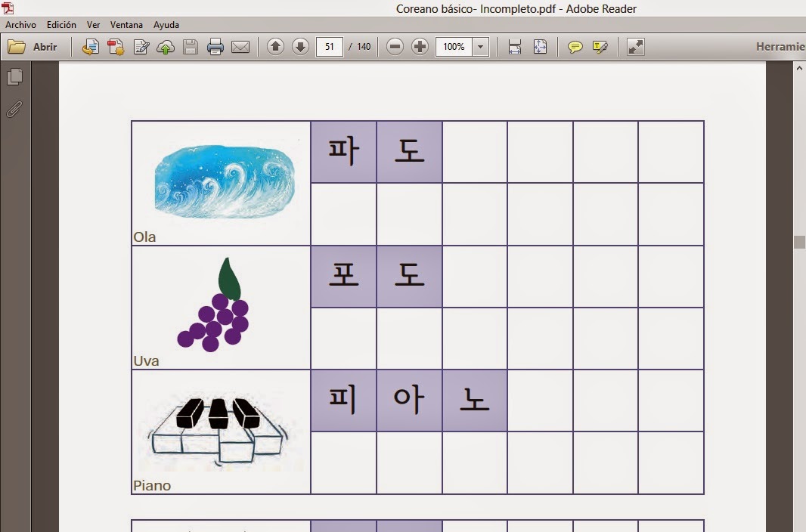Open the zoom level dropdown showing 100%
The height and width of the screenshot is (532, 806).
[x=482, y=47]
